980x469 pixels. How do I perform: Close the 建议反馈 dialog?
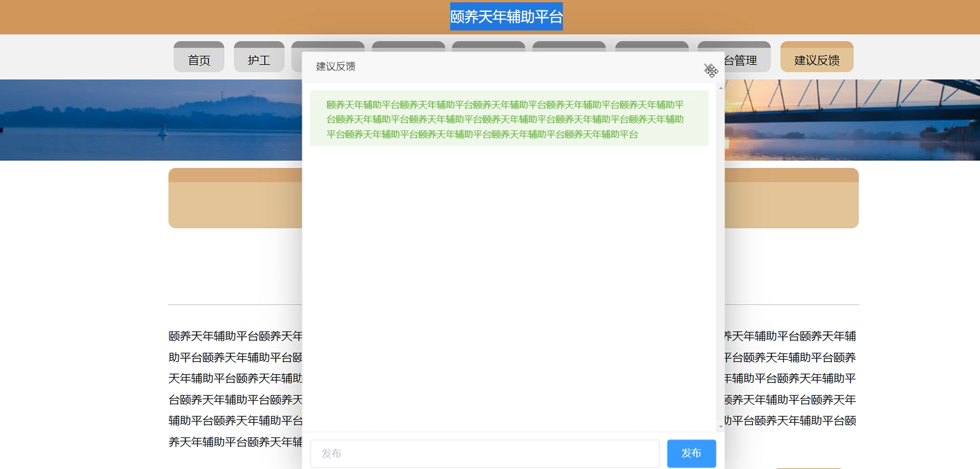coord(709,68)
